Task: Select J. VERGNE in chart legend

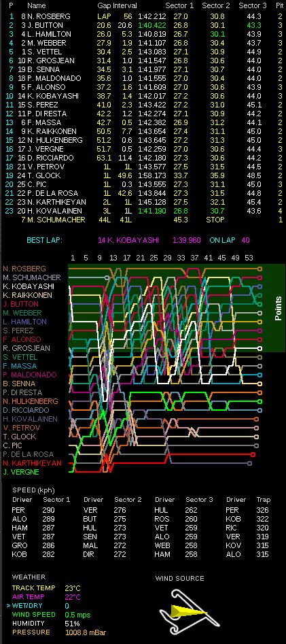Action: pos(20,472)
